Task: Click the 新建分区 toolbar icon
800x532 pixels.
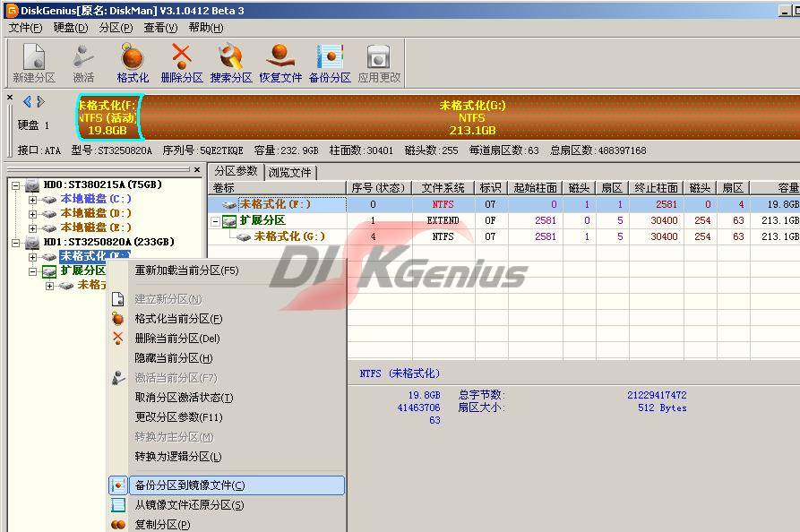Action: click(34, 64)
